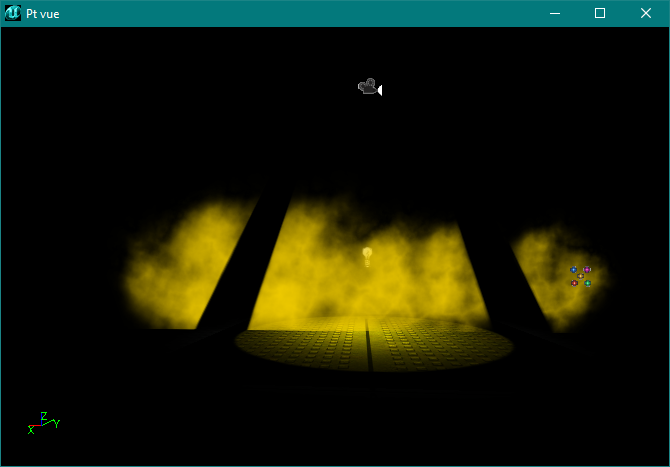Click the right half of the circular floor
This screenshot has width=670, height=467.
tap(440, 345)
